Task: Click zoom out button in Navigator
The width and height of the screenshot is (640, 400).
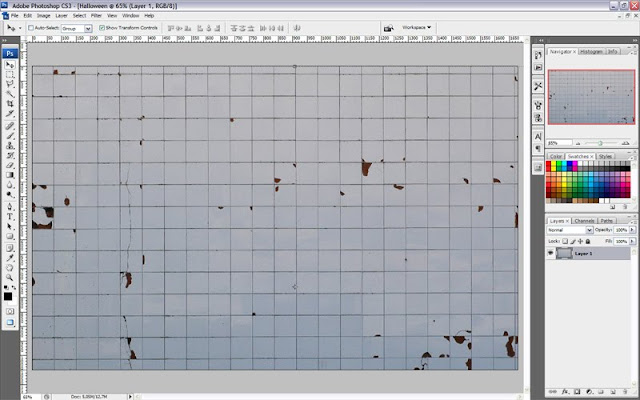Action: [578, 143]
